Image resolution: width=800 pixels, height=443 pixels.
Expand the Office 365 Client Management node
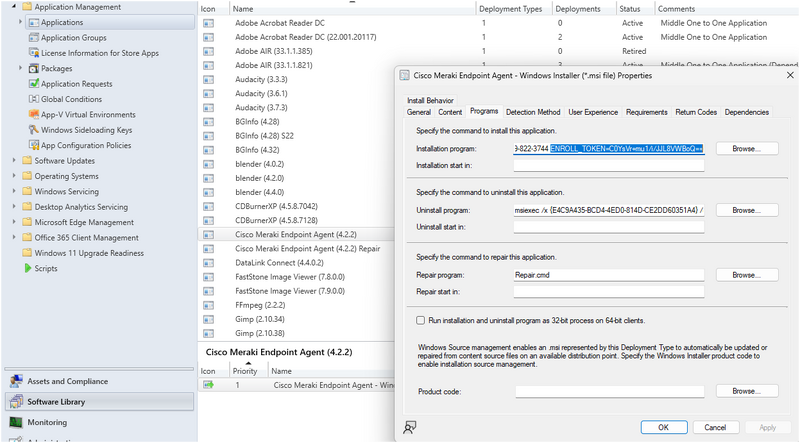pyautogui.click(x=14, y=237)
